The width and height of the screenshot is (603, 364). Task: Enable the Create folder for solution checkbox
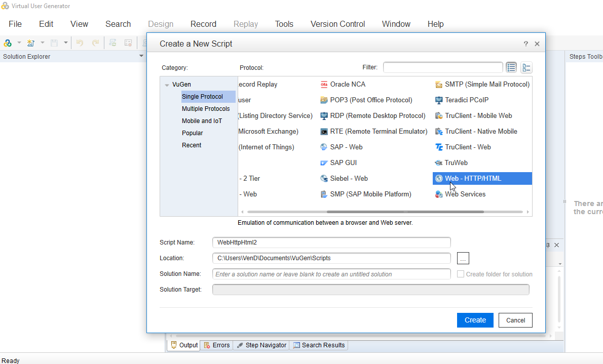(x=460, y=274)
